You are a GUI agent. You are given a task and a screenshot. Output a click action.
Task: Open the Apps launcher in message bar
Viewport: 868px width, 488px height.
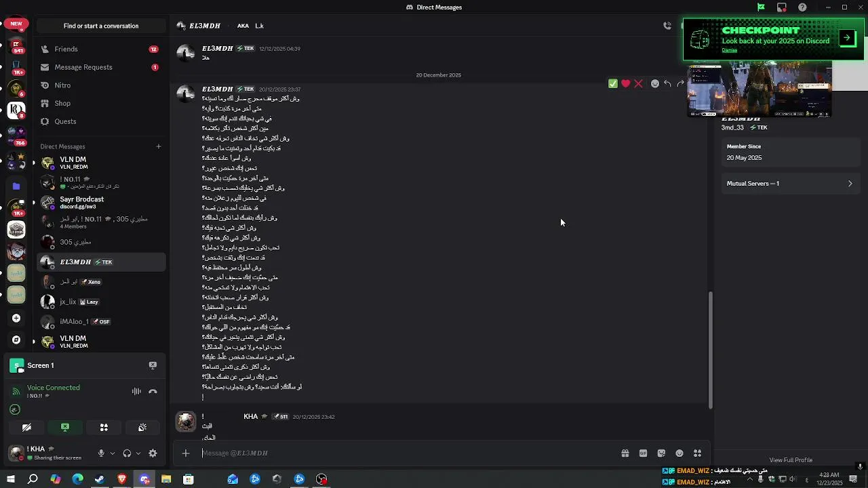click(697, 453)
